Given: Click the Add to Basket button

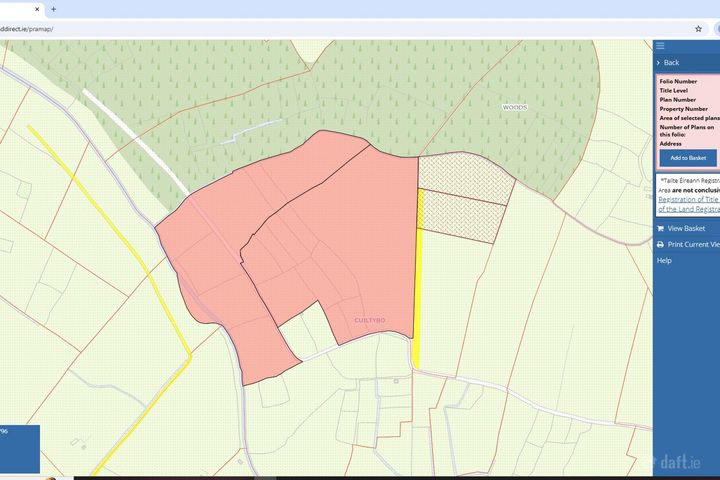Looking at the screenshot, I should (x=687, y=158).
